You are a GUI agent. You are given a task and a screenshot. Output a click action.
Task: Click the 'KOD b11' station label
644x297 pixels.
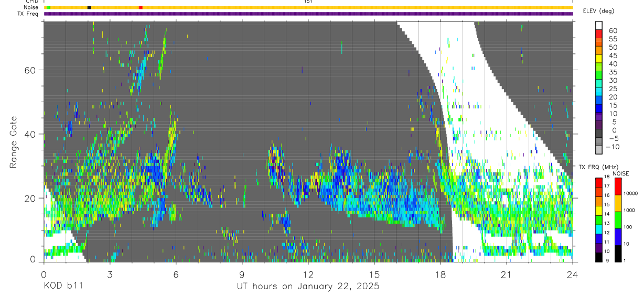(x=63, y=286)
